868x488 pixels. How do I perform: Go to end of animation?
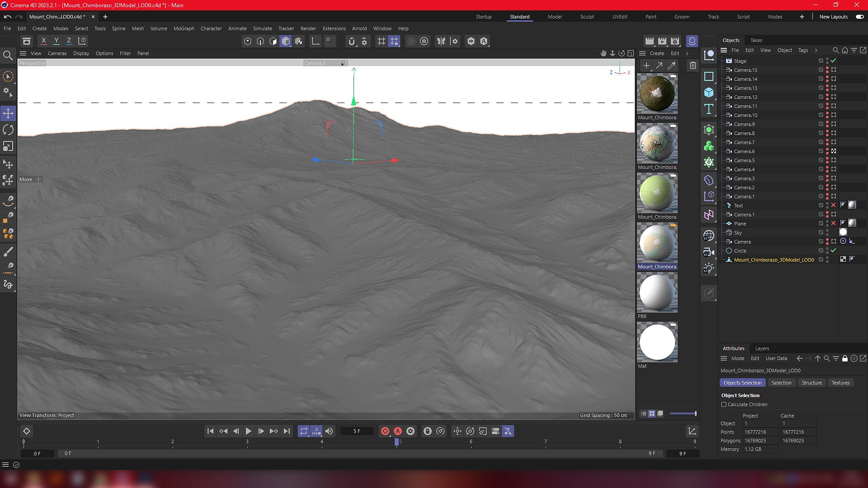pos(287,431)
